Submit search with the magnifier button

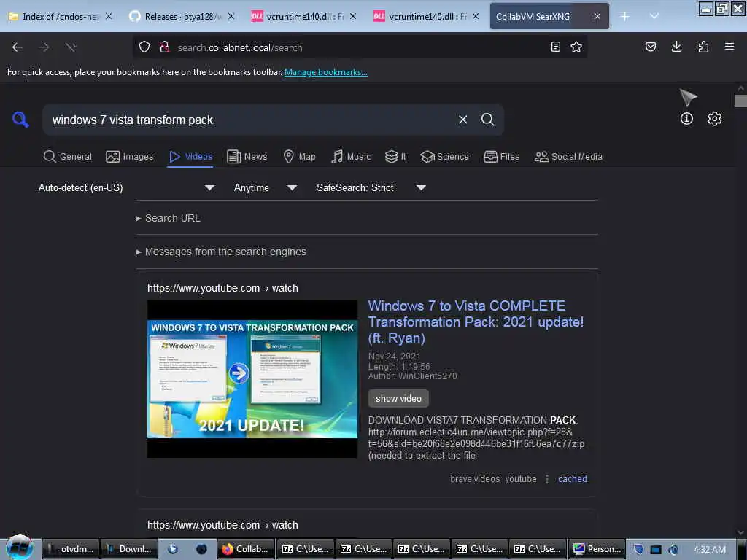(x=487, y=120)
